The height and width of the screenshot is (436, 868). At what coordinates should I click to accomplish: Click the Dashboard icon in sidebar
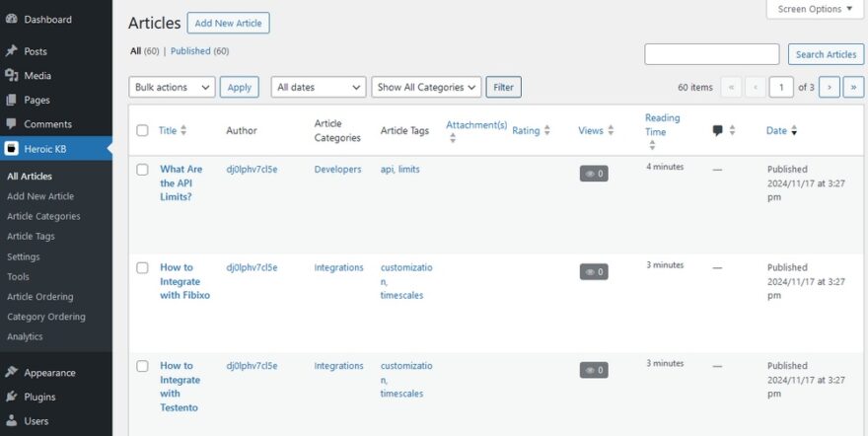pos(12,19)
